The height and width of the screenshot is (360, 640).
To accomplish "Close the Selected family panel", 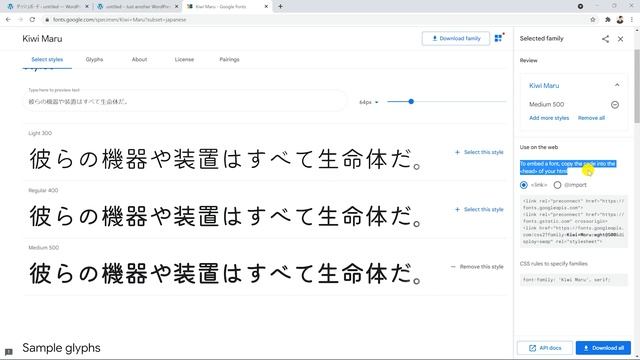I will click(x=620, y=39).
